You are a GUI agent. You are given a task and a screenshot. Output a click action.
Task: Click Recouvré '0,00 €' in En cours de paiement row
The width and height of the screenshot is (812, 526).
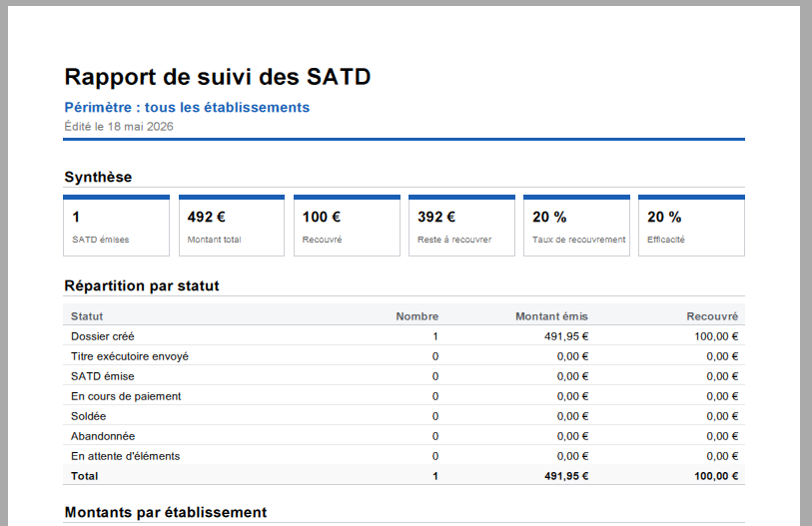pos(722,396)
